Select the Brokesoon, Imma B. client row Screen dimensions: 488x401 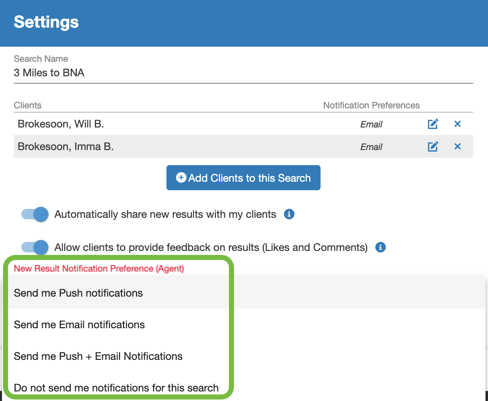click(x=243, y=146)
